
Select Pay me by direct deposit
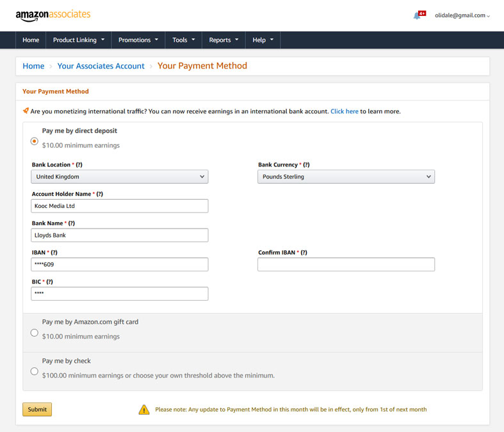pyautogui.click(x=35, y=141)
